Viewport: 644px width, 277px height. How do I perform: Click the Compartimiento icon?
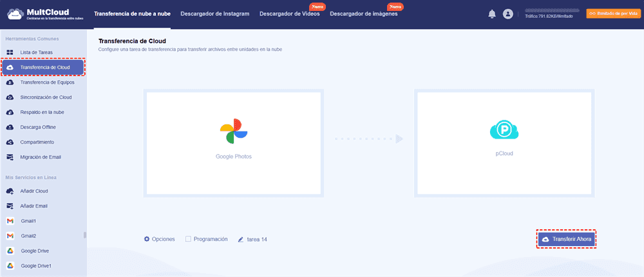pyautogui.click(x=10, y=142)
